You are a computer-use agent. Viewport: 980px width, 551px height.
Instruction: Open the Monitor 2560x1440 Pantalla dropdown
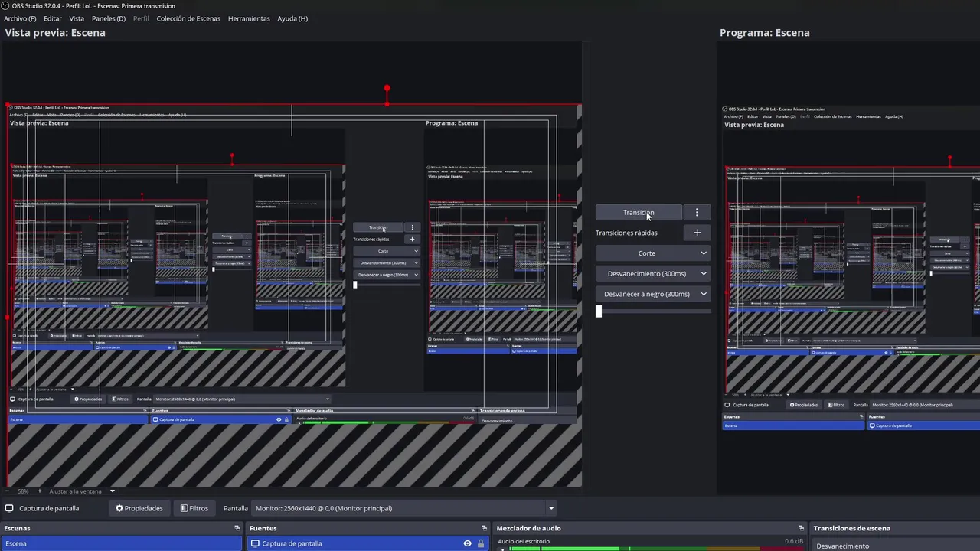(404, 508)
